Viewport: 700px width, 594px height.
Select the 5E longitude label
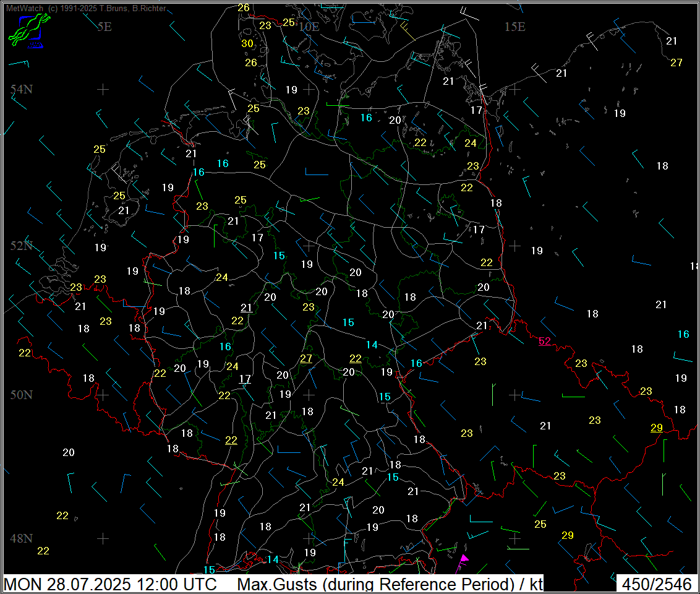coord(105,27)
